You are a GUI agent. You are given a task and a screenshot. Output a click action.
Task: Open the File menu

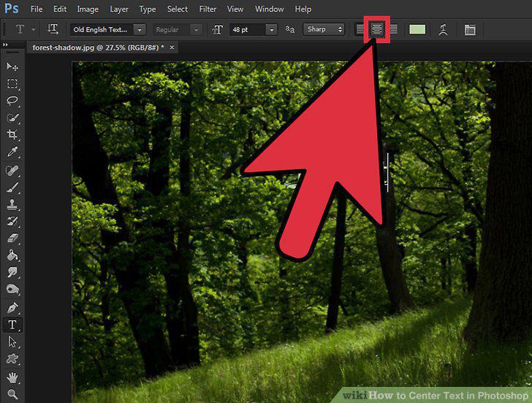click(x=37, y=10)
